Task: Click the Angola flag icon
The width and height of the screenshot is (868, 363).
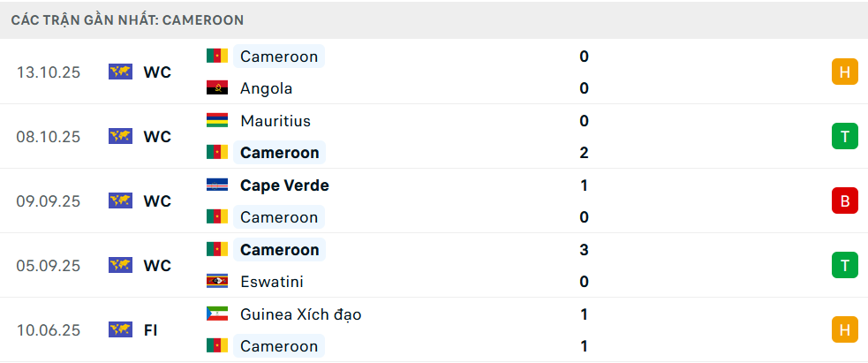Action: [216, 88]
